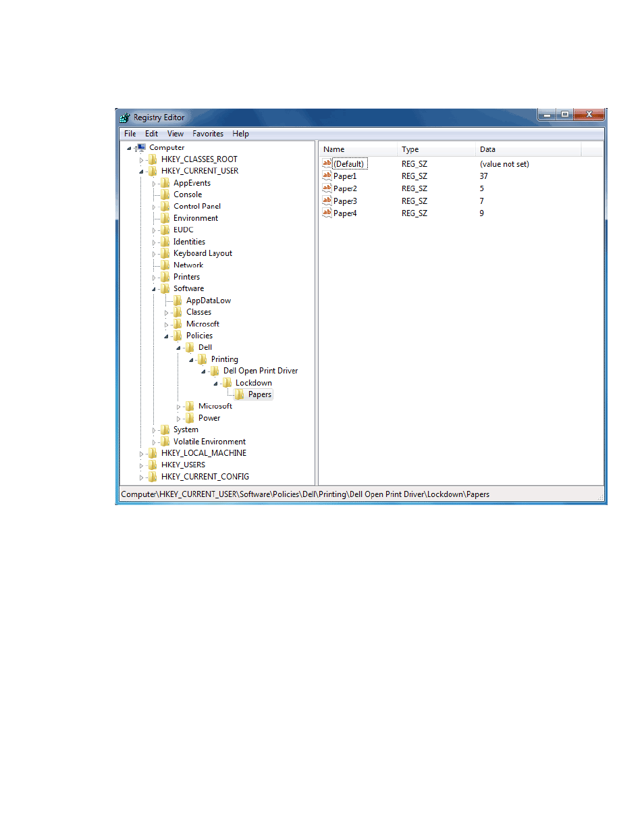Select the HKEY_LOCAL_MACHINE key label
This screenshot has height=834, width=644.
pos(204,453)
